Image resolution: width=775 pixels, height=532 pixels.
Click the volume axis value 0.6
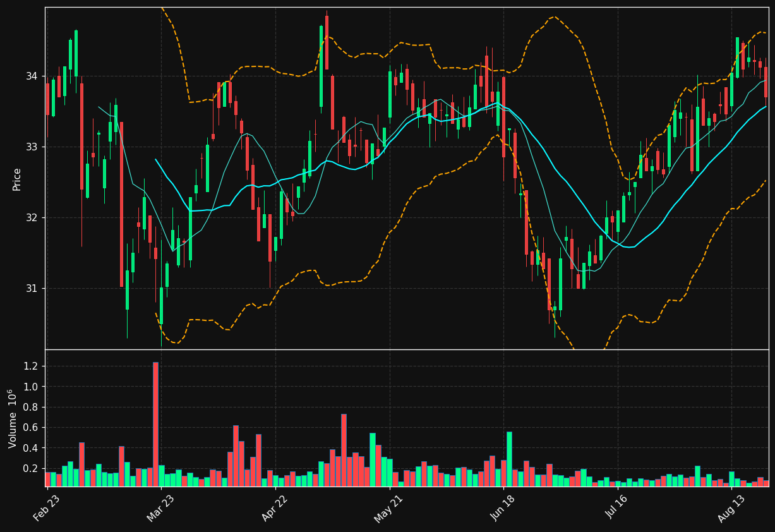click(x=31, y=428)
